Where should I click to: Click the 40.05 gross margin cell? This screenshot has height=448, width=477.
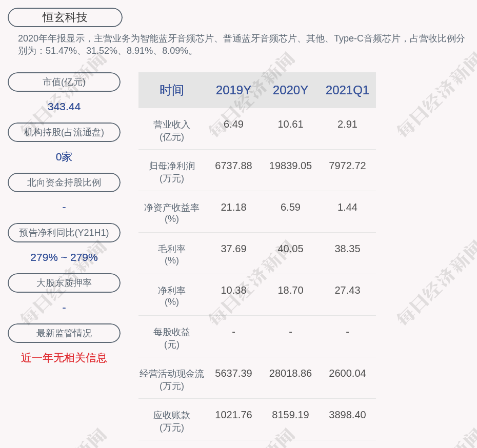290,249
